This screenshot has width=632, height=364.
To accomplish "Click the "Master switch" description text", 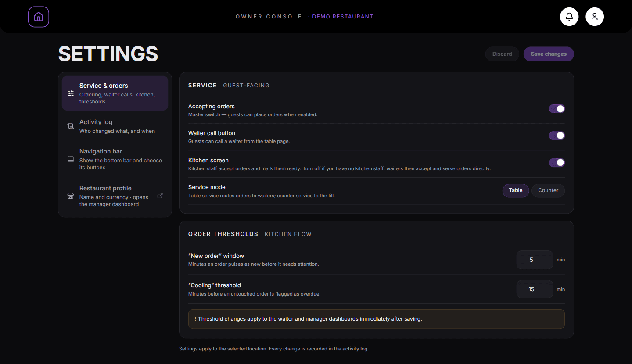I will pyautogui.click(x=253, y=115).
